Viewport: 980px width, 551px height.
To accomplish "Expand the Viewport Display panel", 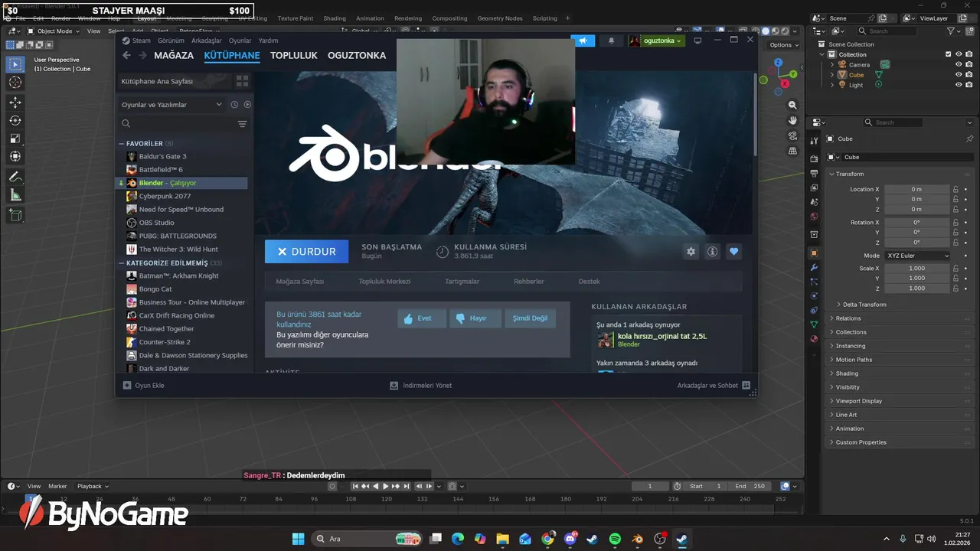I will pos(858,401).
